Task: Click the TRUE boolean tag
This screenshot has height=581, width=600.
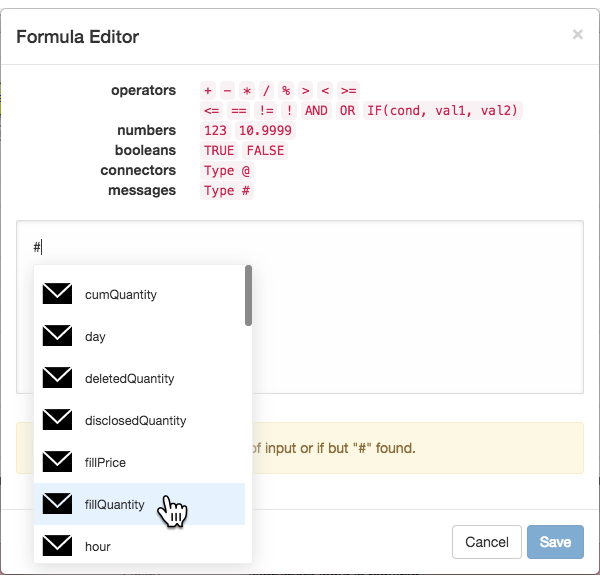Action: pos(219,150)
